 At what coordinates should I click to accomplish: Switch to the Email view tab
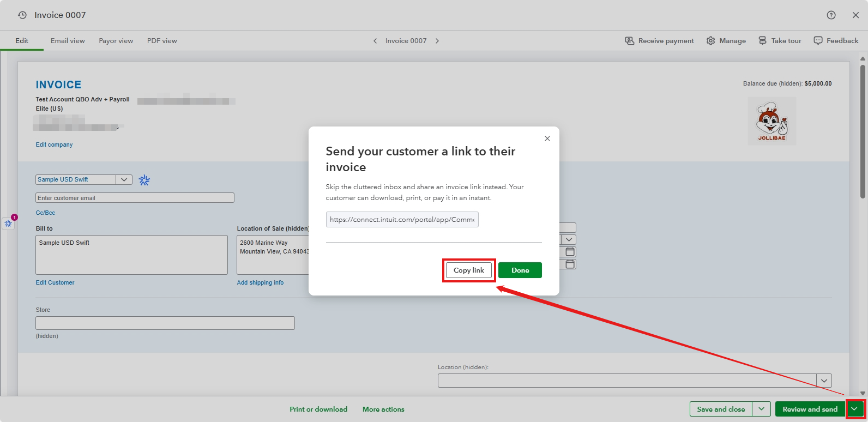point(68,41)
